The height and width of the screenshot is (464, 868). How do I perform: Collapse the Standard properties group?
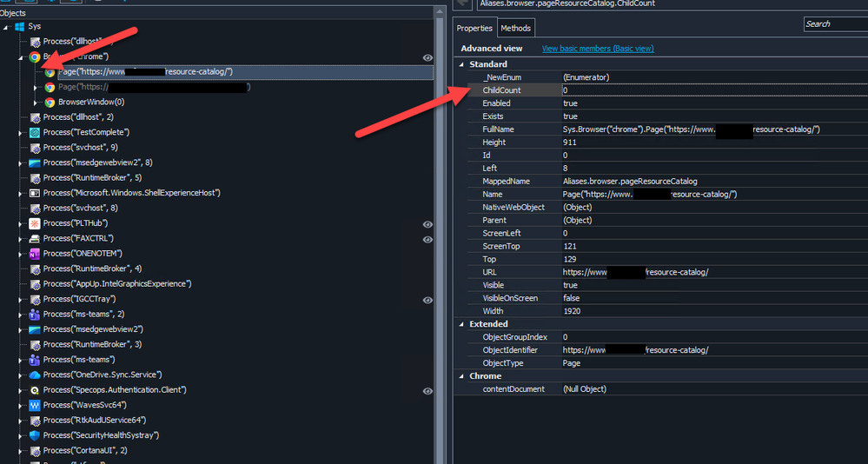click(461, 64)
